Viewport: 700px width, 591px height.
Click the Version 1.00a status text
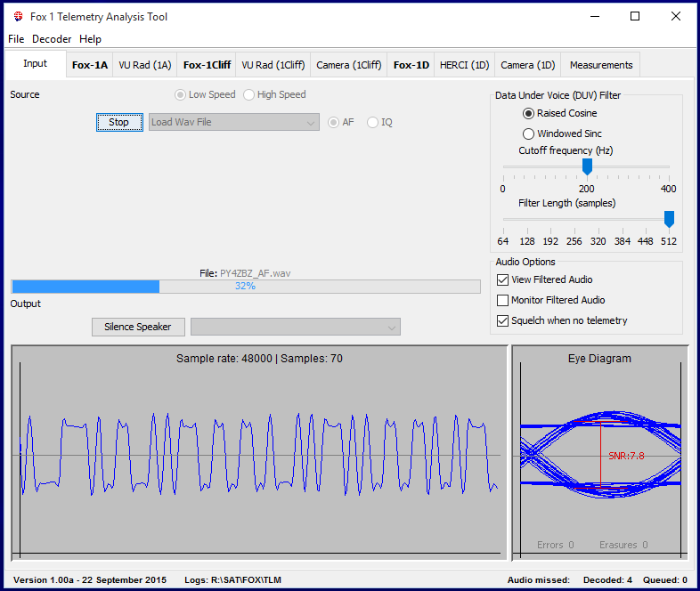tap(90, 579)
